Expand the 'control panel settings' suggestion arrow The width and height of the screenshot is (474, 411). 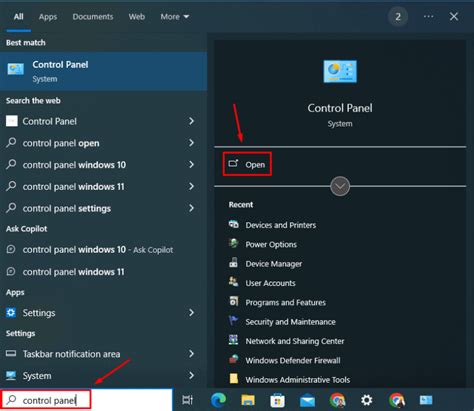[x=191, y=208]
